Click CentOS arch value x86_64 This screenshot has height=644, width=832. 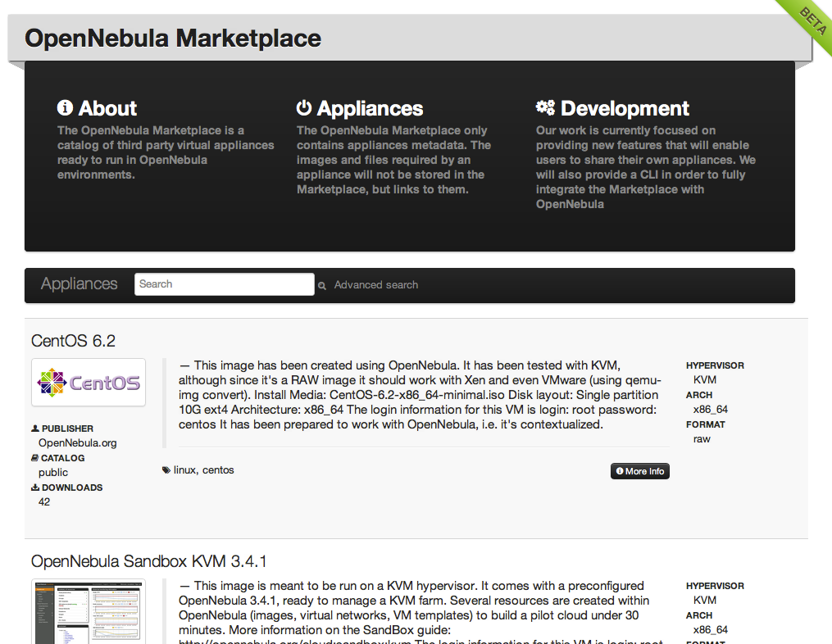click(x=711, y=410)
